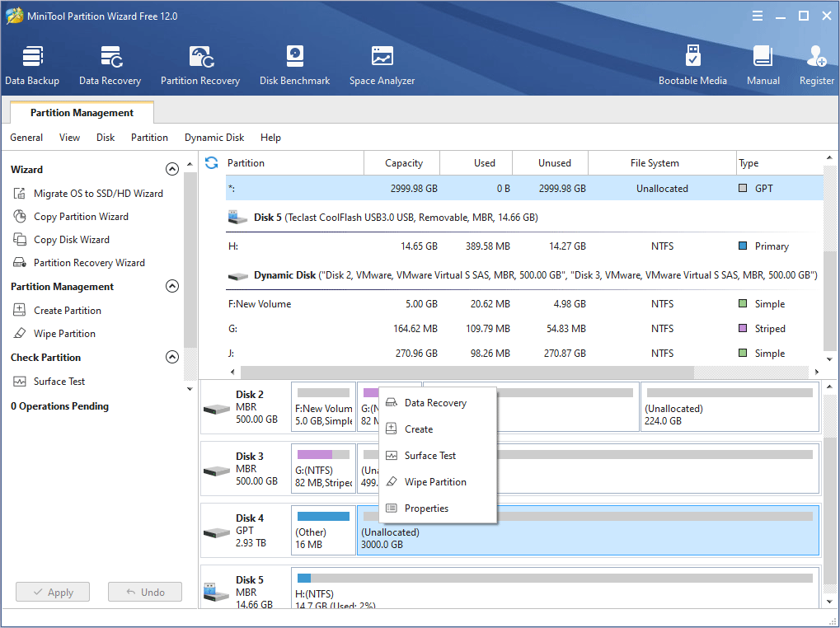
Task: Open the hamburger menu in title bar
Action: coord(757,16)
